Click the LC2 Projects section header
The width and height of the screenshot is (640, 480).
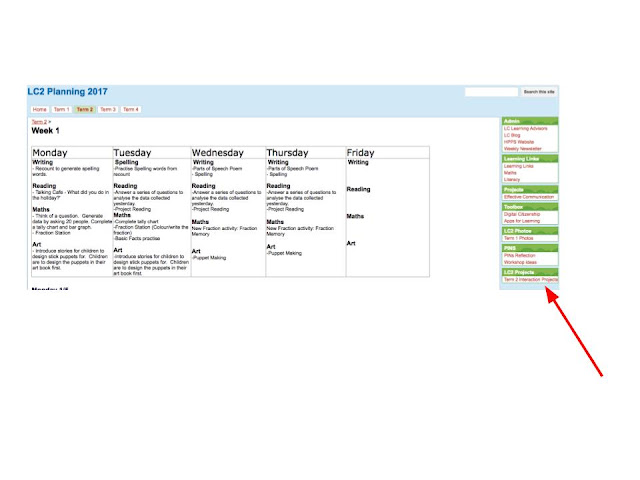pos(530,272)
